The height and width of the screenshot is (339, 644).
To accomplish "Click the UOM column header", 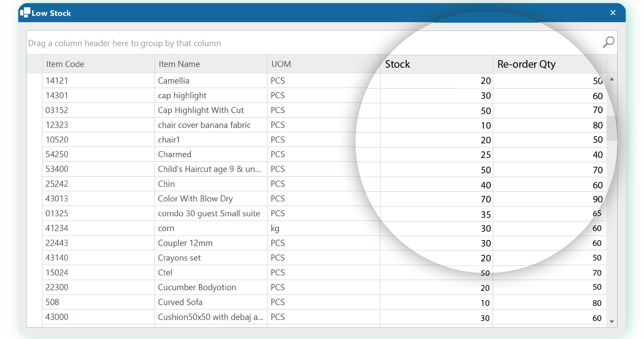I will click(281, 64).
